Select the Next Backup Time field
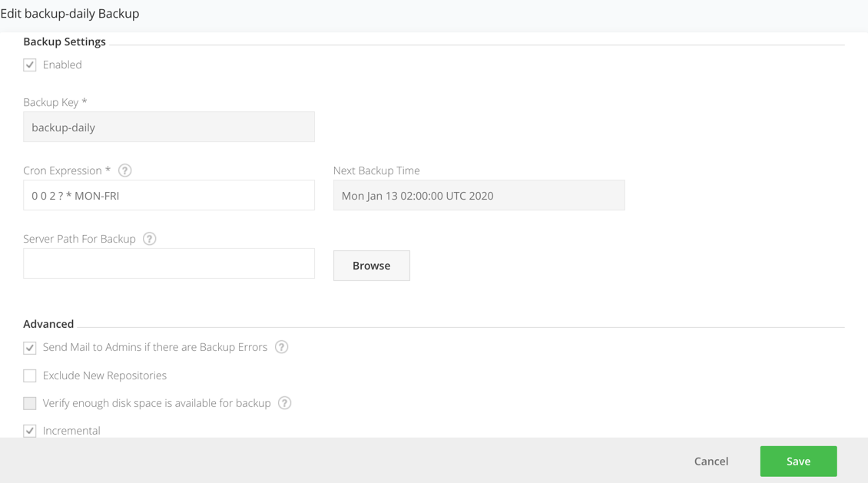 click(x=479, y=195)
